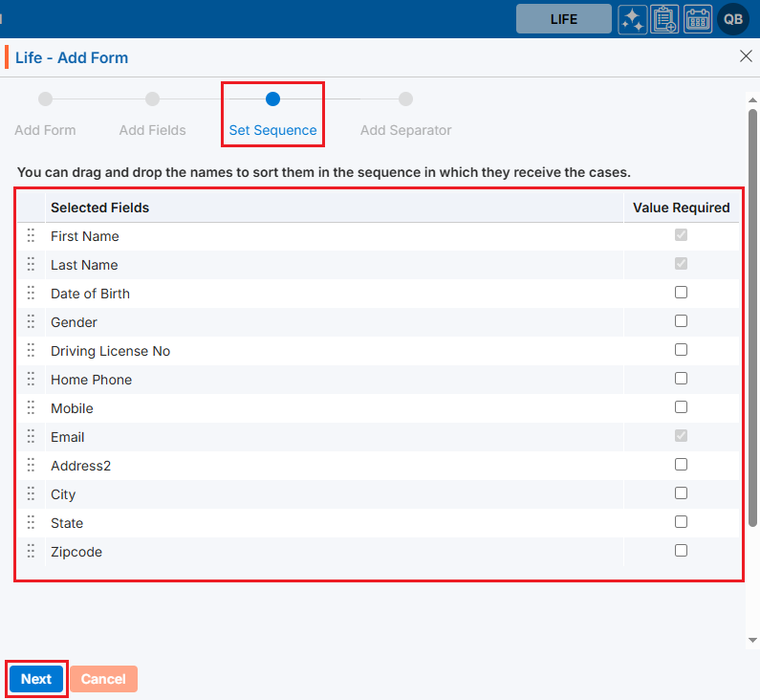Screen dimensions: 760x700
Task: Enable Value Required for Mobile
Action: click(x=681, y=407)
